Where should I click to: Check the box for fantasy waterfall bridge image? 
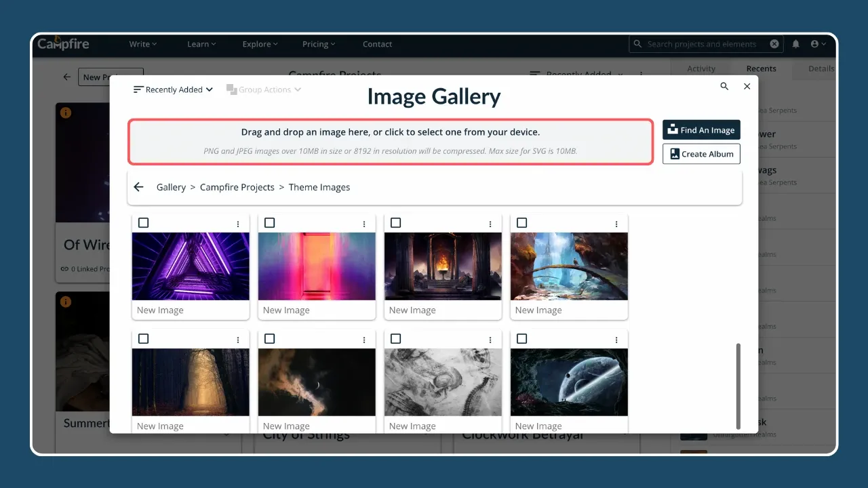tap(522, 223)
